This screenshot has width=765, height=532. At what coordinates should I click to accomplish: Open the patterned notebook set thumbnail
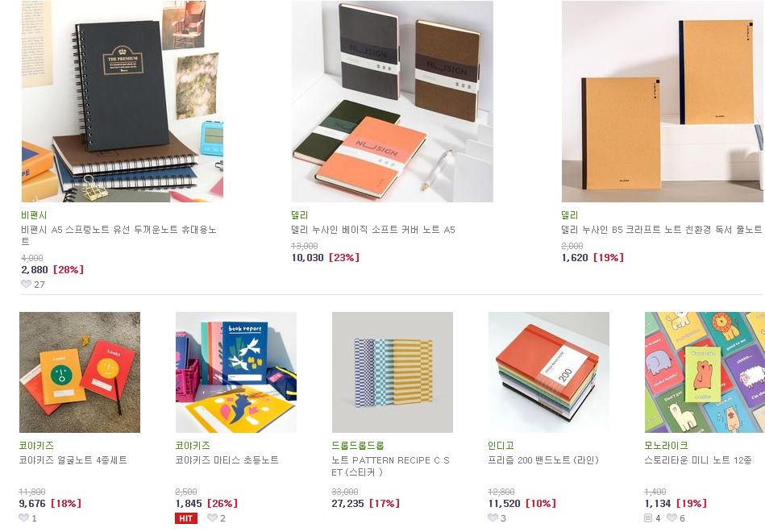pos(393,372)
